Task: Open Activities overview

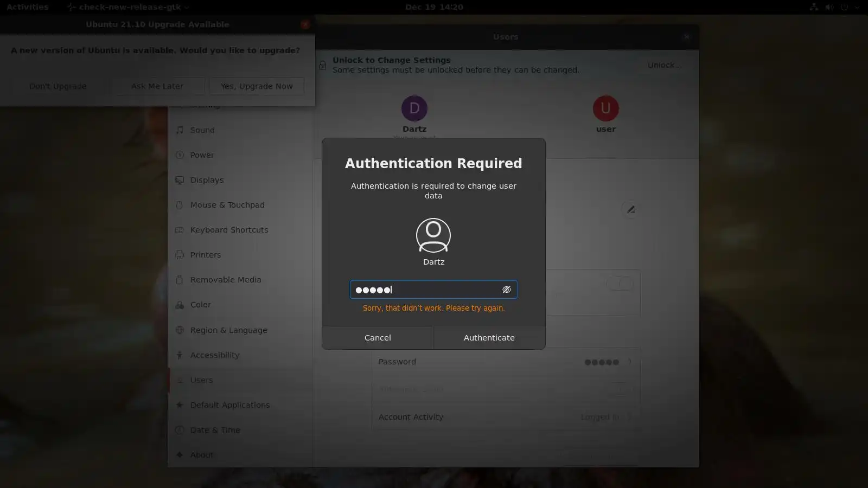Action: [28, 7]
